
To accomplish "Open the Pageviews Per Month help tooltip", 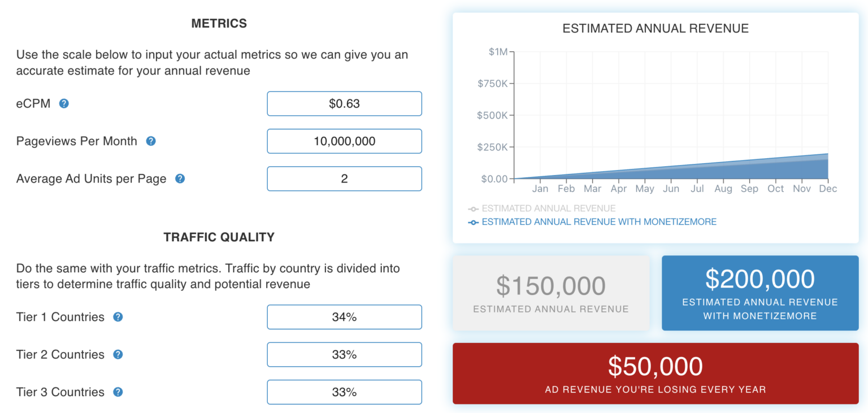I will [150, 141].
